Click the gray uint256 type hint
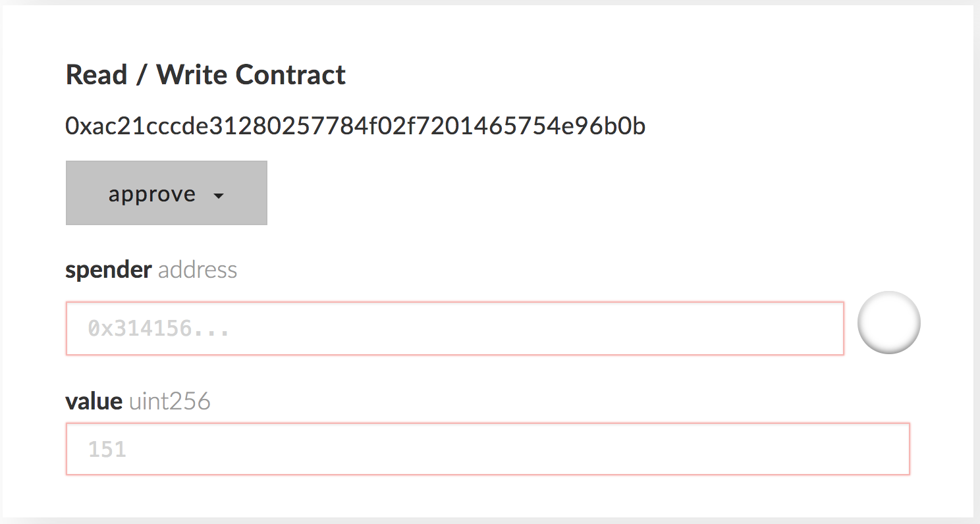 coord(170,400)
